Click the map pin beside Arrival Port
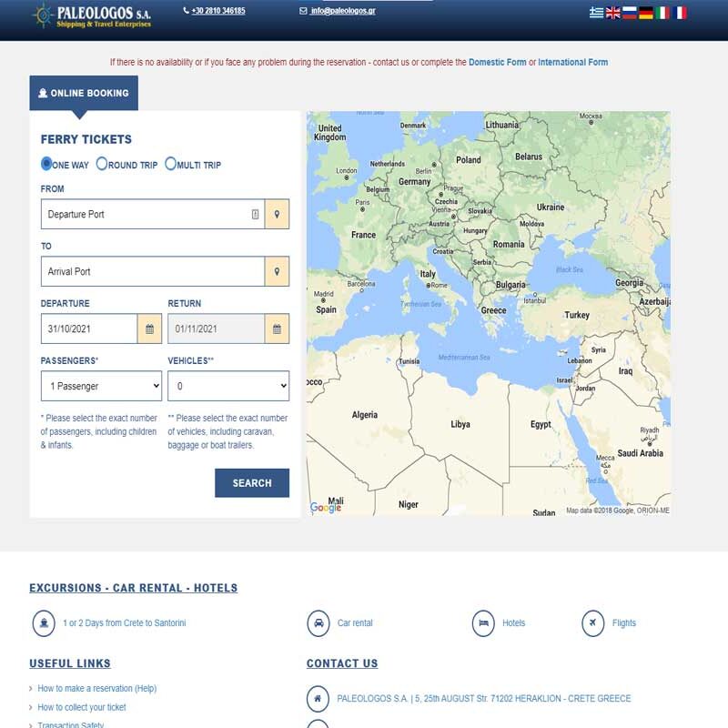728x728 pixels. click(277, 271)
